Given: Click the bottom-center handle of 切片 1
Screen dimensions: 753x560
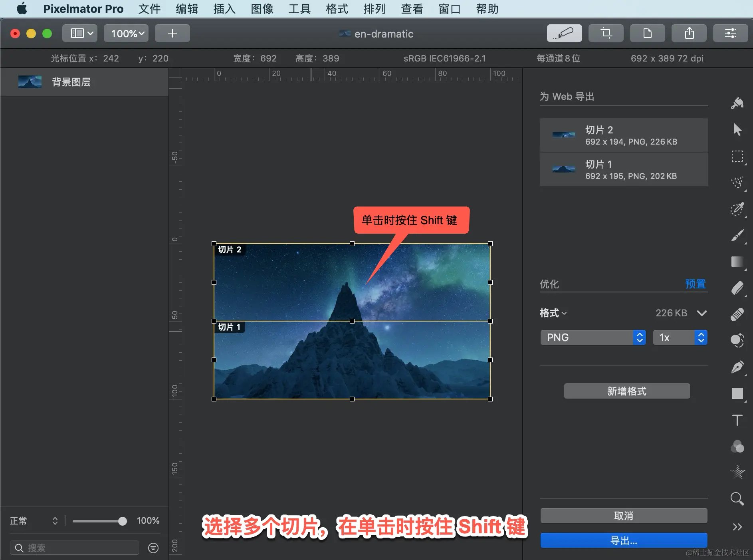Looking at the screenshot, I should pyautogui.click(x=352, y=399).
